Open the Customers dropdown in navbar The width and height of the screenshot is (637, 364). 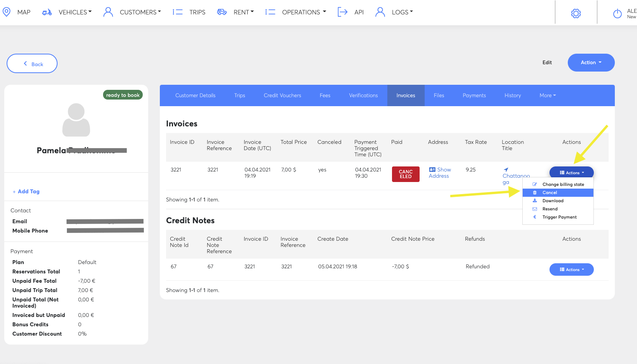[140, 12]
